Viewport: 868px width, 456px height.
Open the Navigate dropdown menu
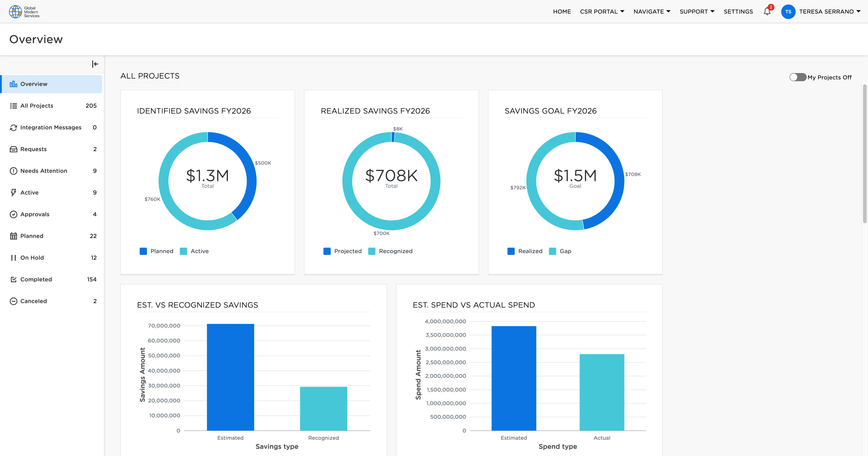(651, 11)
